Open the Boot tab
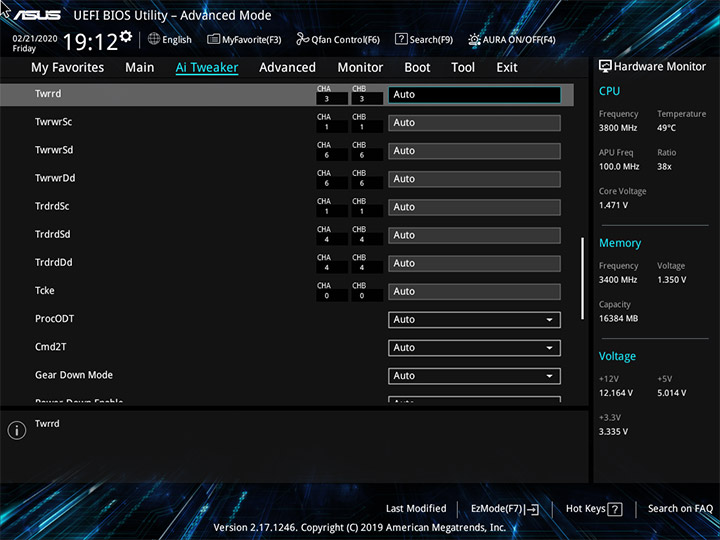This screenshot has width=720, height=540. 417,68
